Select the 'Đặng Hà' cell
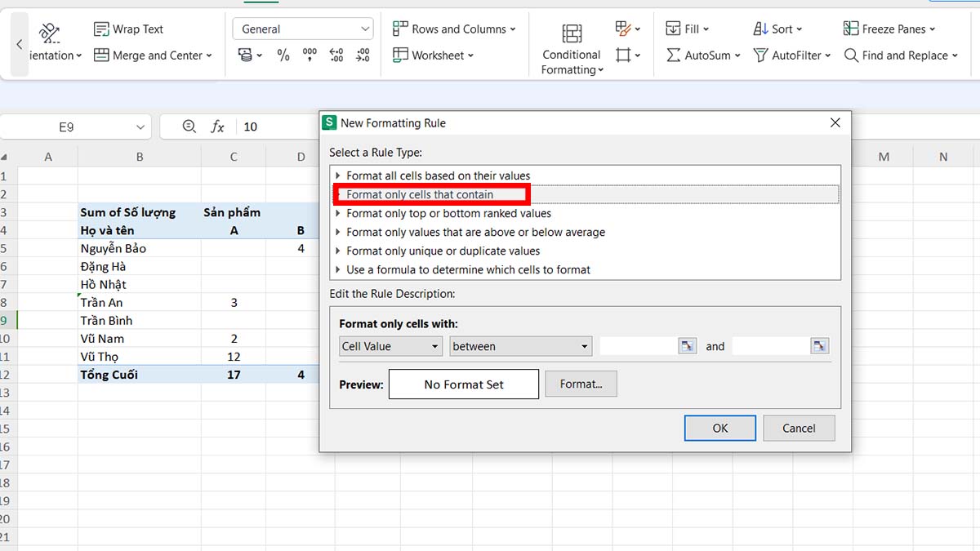 pos(140,266)
